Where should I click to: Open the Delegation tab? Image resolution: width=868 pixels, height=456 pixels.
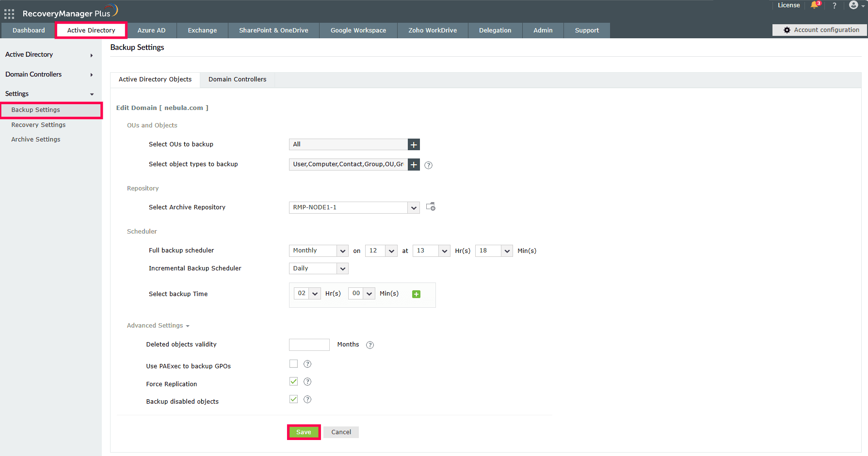[x=495, y=30]
